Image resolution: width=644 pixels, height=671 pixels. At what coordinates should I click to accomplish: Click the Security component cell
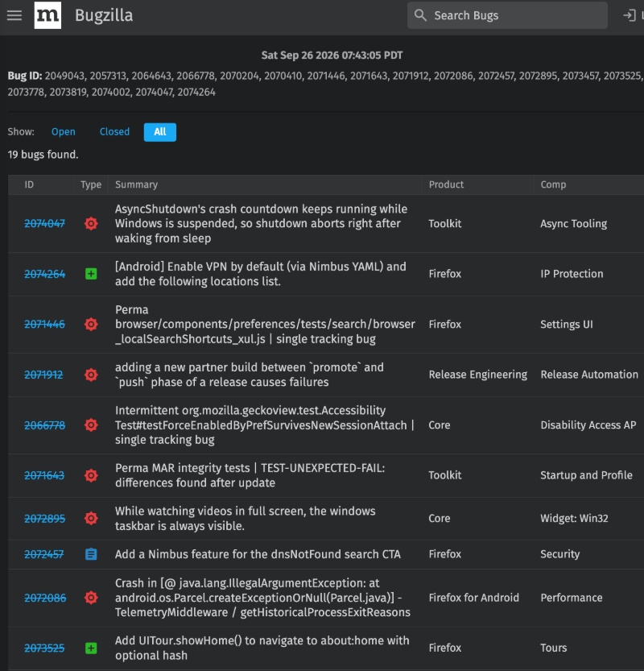tap(560, 554)
